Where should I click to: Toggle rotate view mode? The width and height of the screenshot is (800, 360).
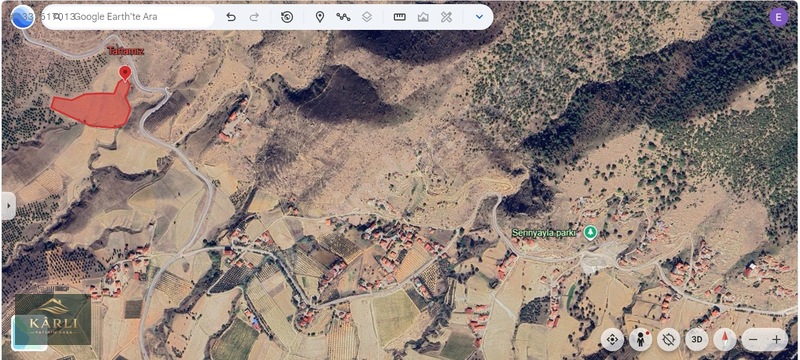[668, 340]
